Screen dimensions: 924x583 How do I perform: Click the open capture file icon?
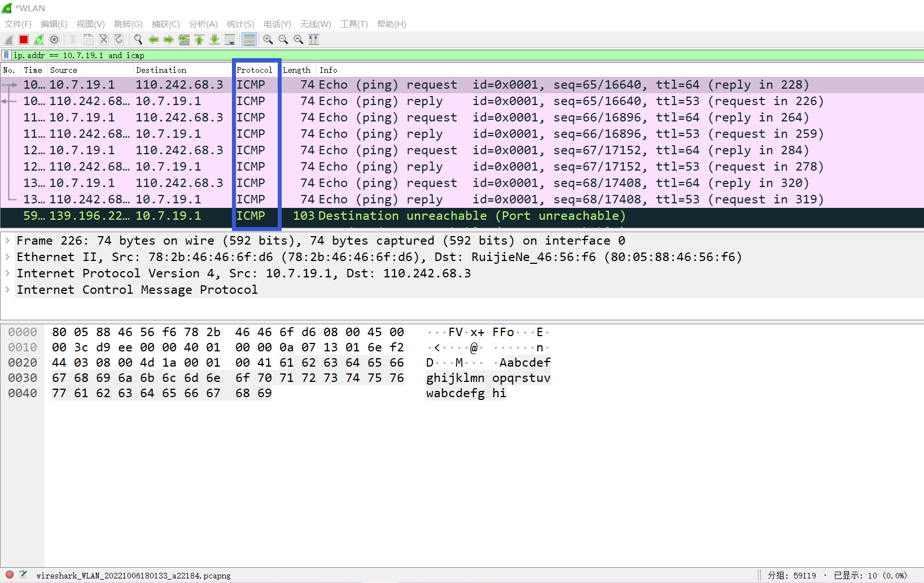click(x=73, y=40)
